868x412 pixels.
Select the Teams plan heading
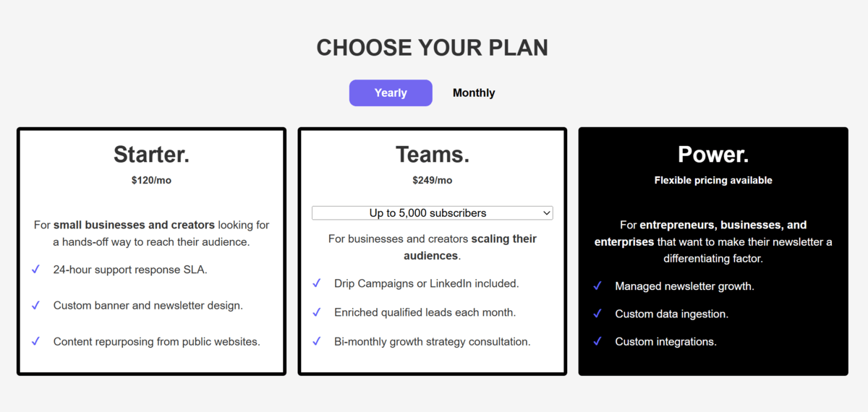click(x=432, y=155)
